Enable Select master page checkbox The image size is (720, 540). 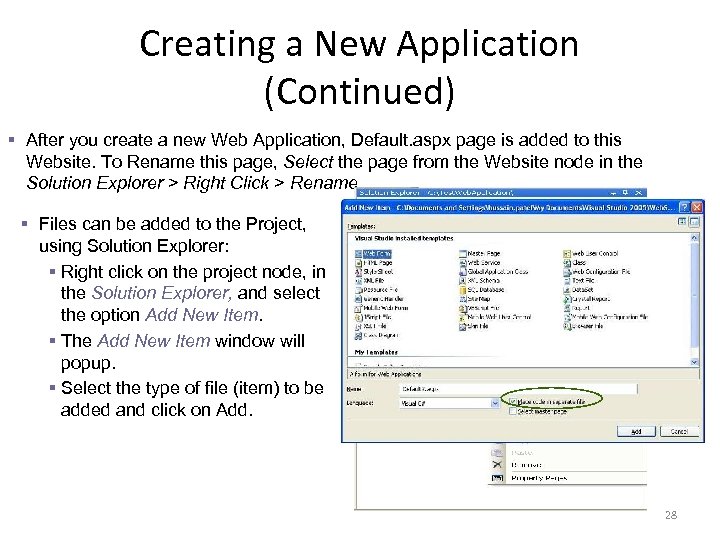click(513, 412)
